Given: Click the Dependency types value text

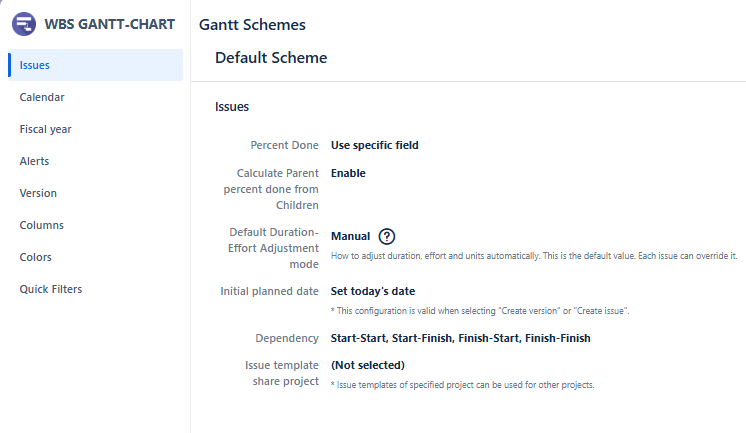Looking at the screenshot, I should pos(461,338).
